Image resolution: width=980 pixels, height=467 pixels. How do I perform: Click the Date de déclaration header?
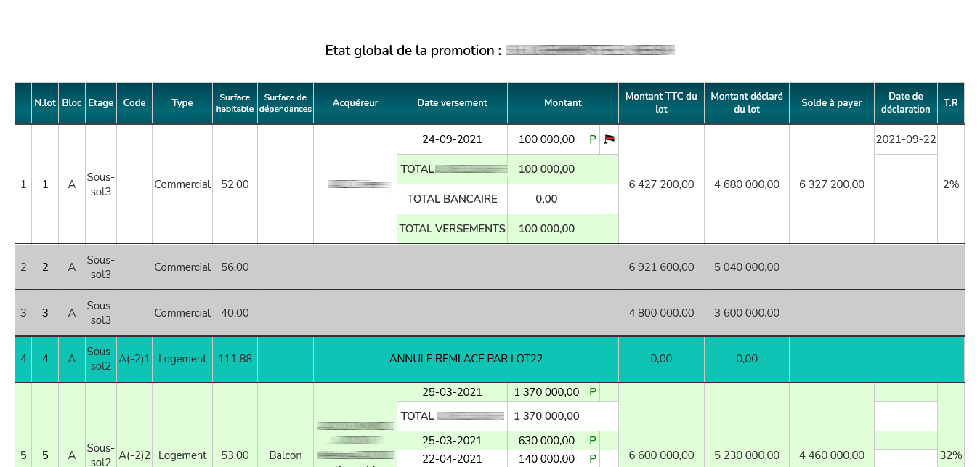pos(906,103)
